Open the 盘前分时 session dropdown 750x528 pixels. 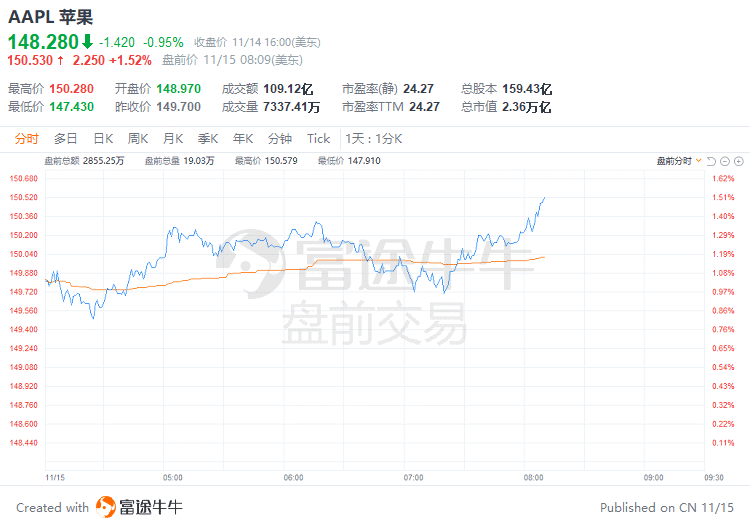pyautogui.click(x=679, y=161)
